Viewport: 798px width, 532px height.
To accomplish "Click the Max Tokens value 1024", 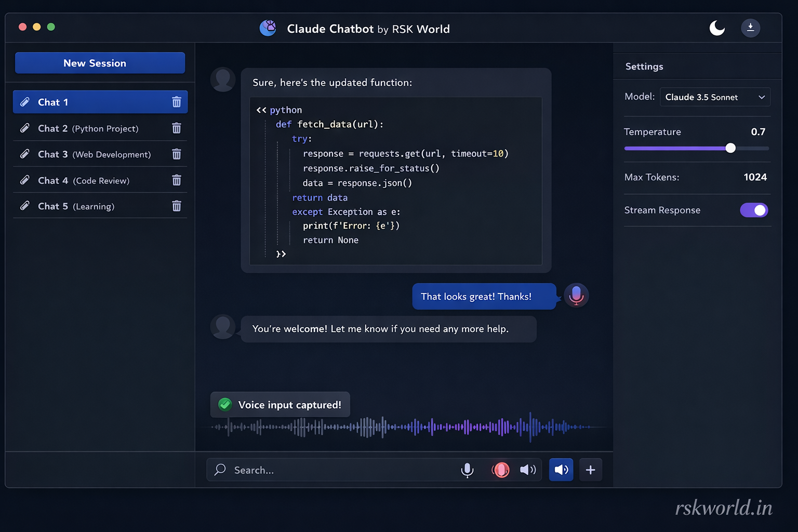I will click(755, 177).
